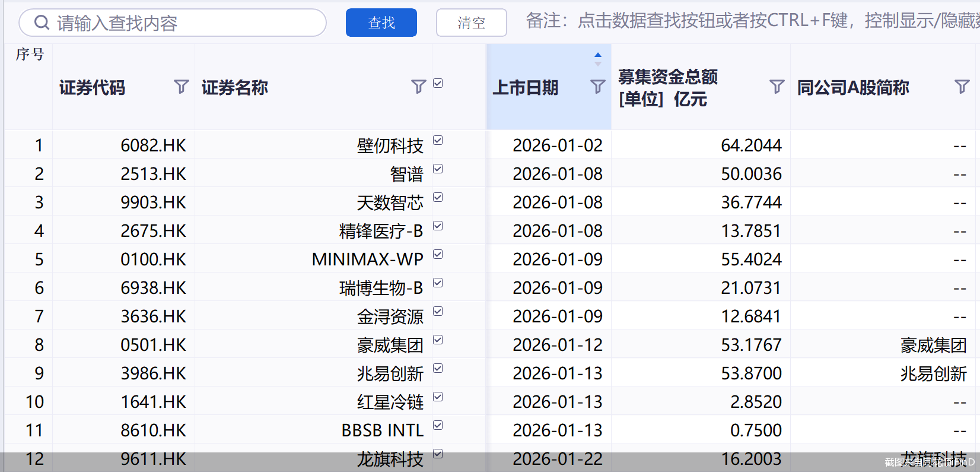The width and height of the screenshot is (980, 472).
Task: Click the 64.2044 fundraising amount cell
Action: point(751,145)
